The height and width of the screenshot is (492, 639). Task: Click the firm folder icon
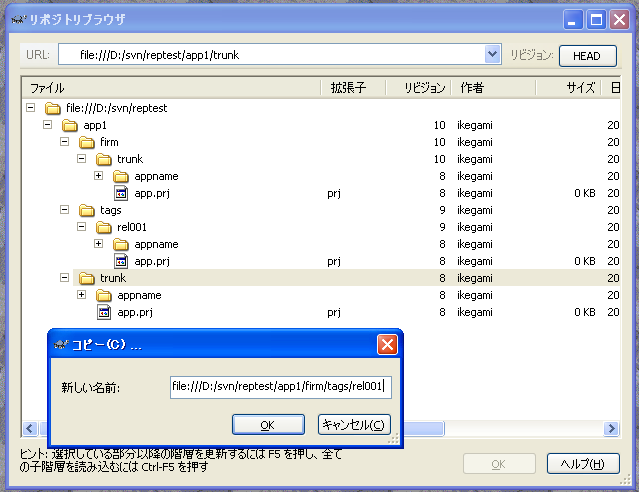[x=87, y=142]
